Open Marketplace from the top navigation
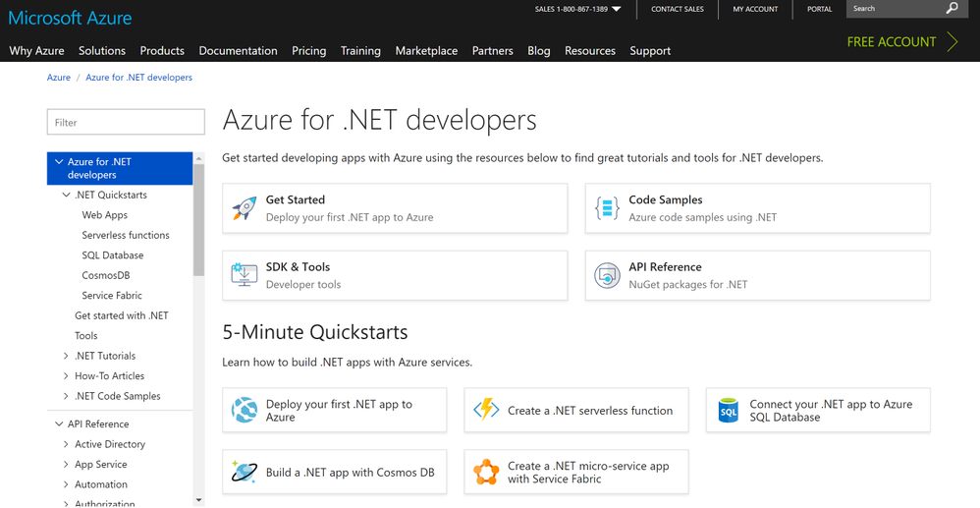This screenshot has height=508, width=980. point(426,51)
